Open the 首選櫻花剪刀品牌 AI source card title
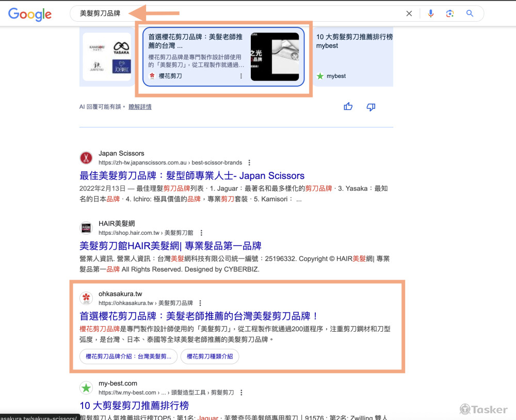Image resolution: width=516 pixels, height=420 pixels. click(x=196, y=41)
